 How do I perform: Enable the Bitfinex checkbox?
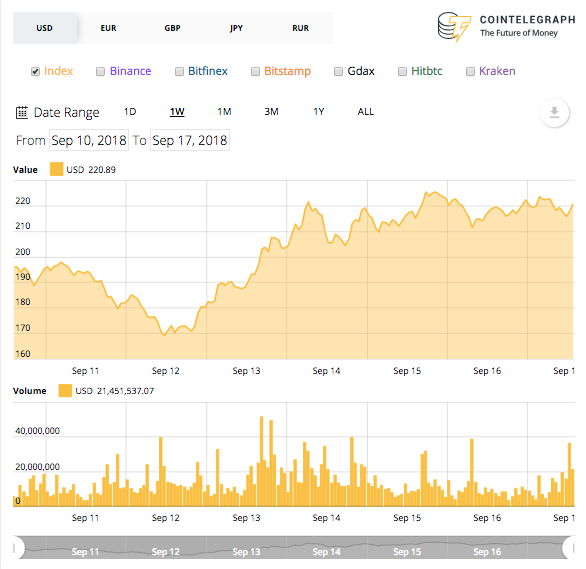pos(179,71)
